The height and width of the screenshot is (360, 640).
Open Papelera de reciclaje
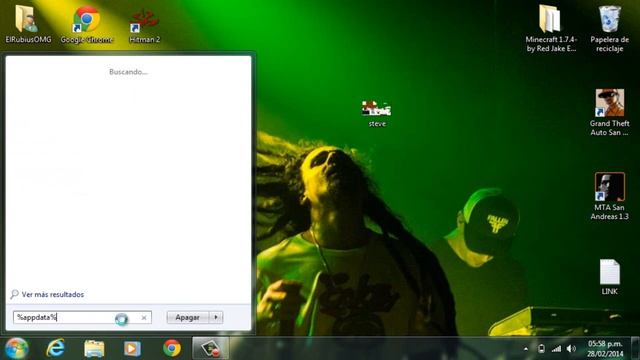click(609, 28)
